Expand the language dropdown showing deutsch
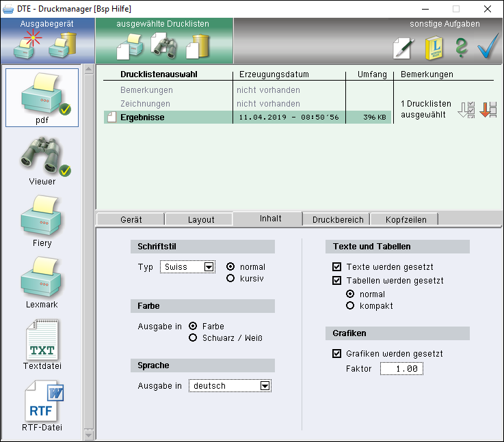The height and width of the screenshot is (442, 504). pyautogui.click(x=265, y=386)
